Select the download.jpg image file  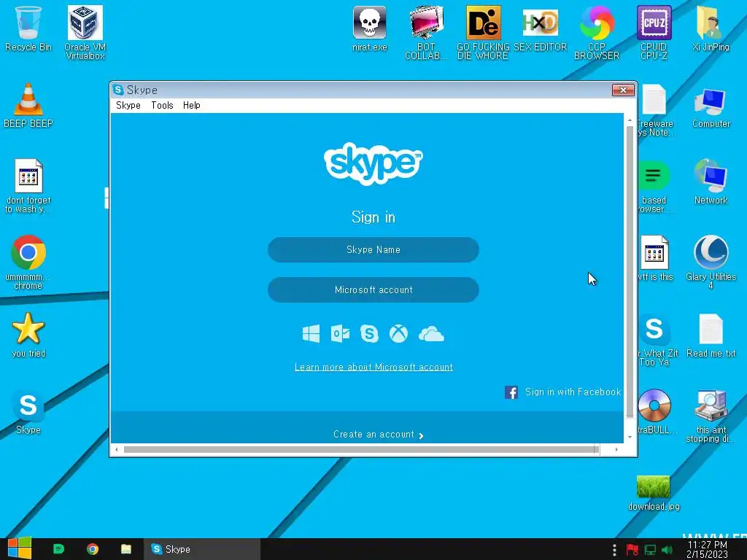click(654, 493)
